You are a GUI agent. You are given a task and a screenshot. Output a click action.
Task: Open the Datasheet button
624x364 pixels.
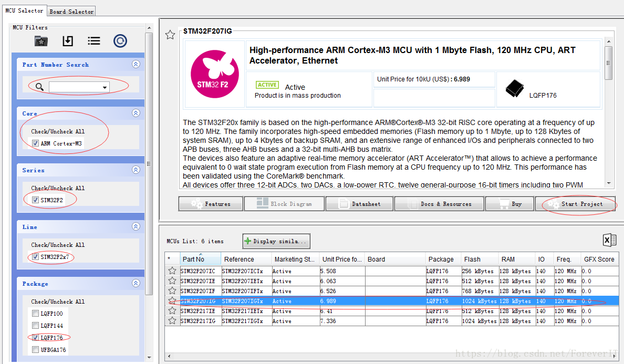click(x=359, y=204)
